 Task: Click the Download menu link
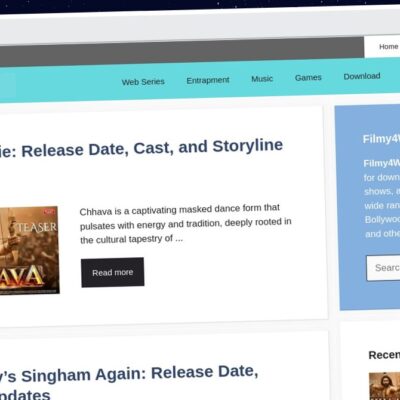pyautogui.click(x=362, y=76)
